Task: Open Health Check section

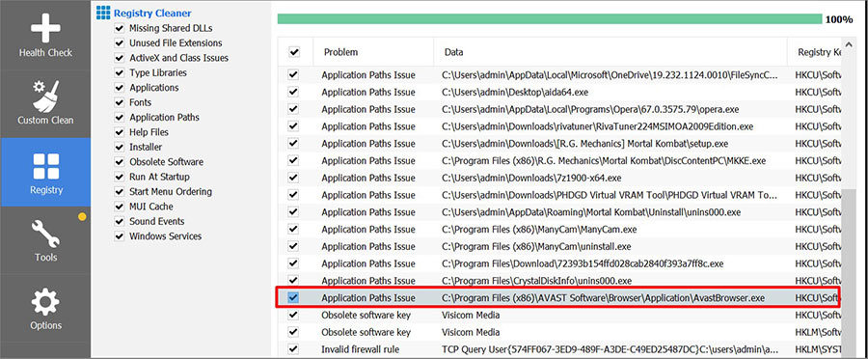Action: tap(45, 36)
